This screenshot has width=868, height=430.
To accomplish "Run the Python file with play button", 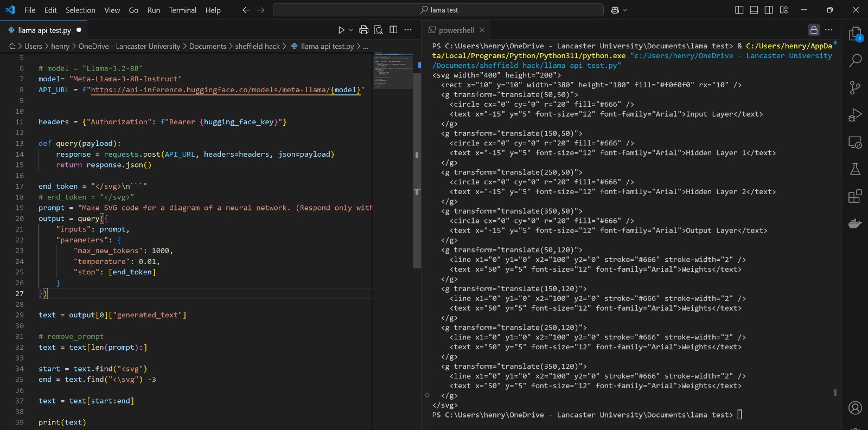I will (341, 30).
